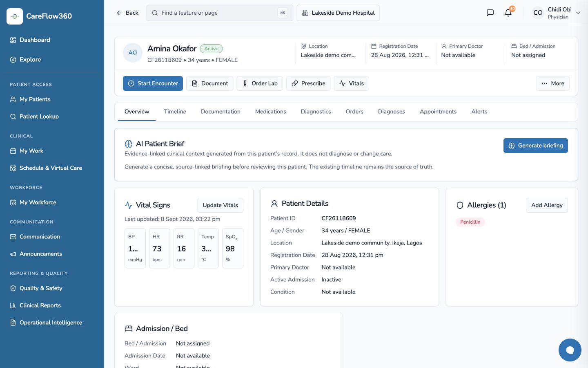Screen dimensions: 588x368
Task: Open Operational Intelligence in the sidebar
Action: [52, 323]
